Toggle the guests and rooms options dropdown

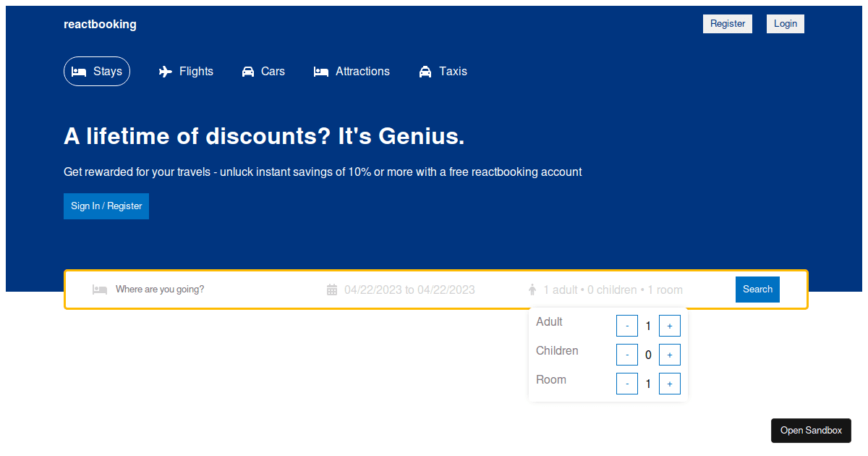[613, 290]
